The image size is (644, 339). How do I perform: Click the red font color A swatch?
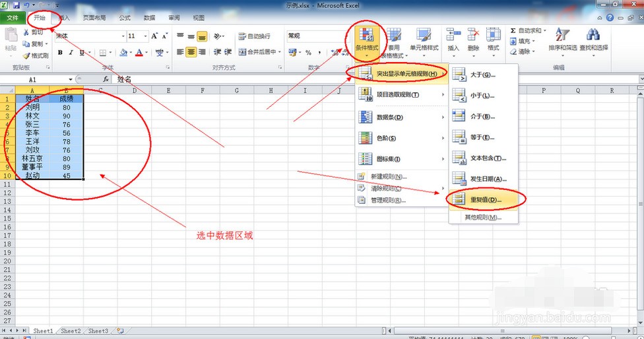tap(139, 53)
